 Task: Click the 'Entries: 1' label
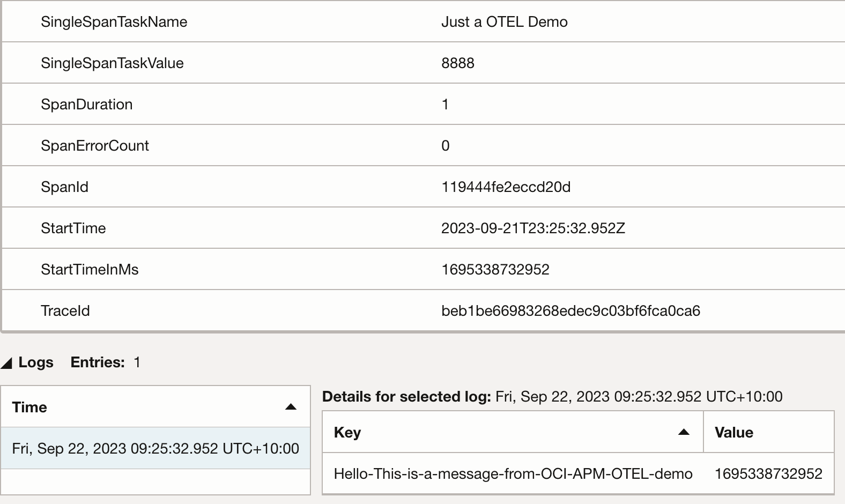[103, 362]
